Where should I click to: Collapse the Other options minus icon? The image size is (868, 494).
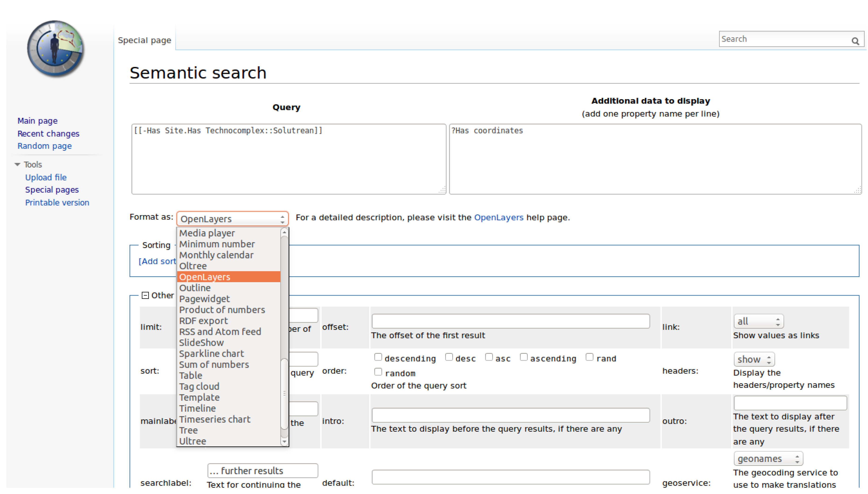(x=145, y=295)
